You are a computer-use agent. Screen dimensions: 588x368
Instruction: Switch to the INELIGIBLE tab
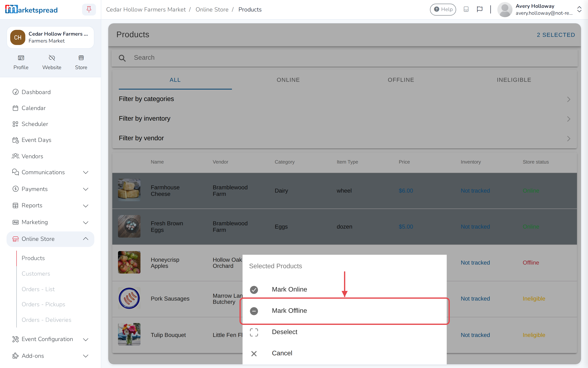pos(514,80)
